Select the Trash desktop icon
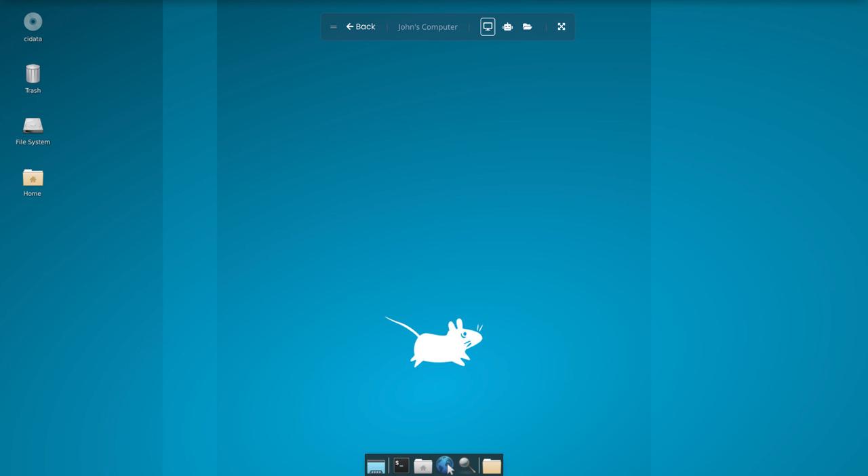 33,74
